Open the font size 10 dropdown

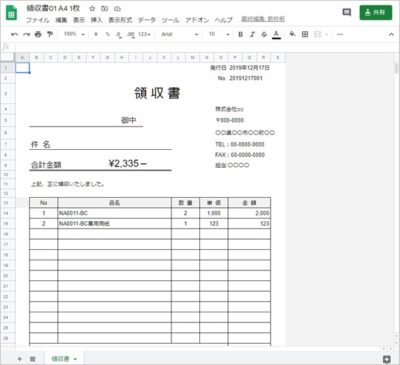pos(219,34)
